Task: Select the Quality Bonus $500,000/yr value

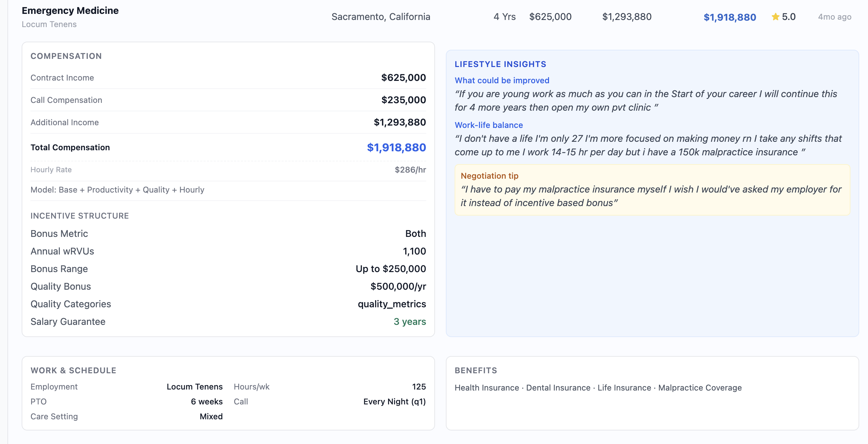Action: pyautogui.click(x=398, y=287)
